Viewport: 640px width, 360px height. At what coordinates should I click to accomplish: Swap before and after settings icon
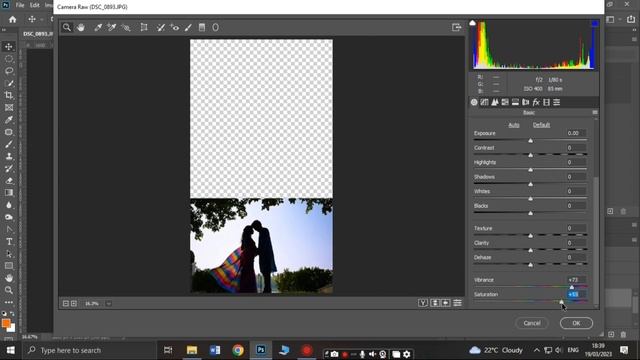click(435, 303)
